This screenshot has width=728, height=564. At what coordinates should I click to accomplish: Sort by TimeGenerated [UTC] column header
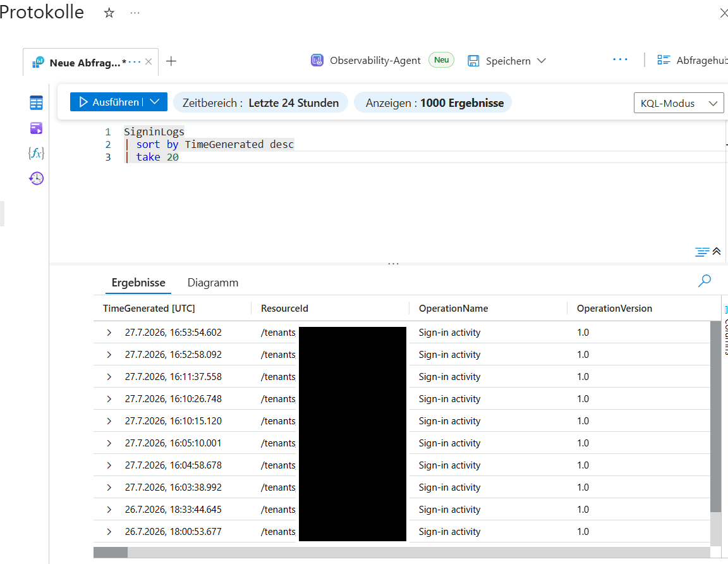(x=149, y=309)
